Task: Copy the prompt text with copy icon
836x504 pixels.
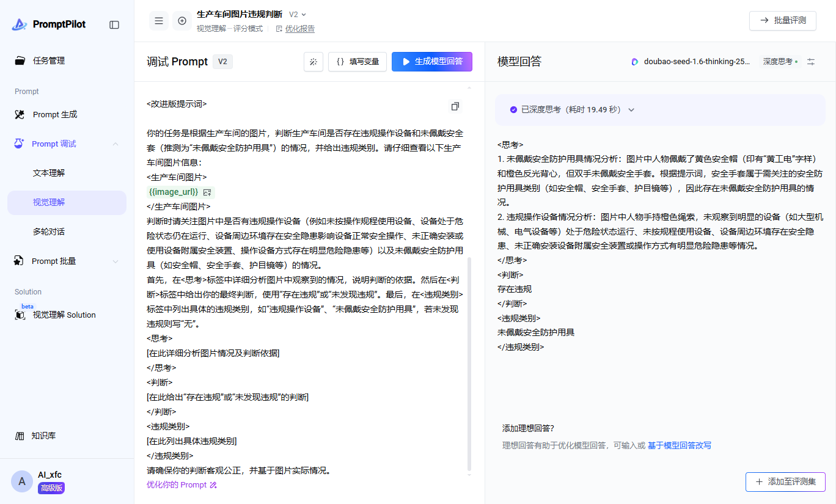Action: 455,106
